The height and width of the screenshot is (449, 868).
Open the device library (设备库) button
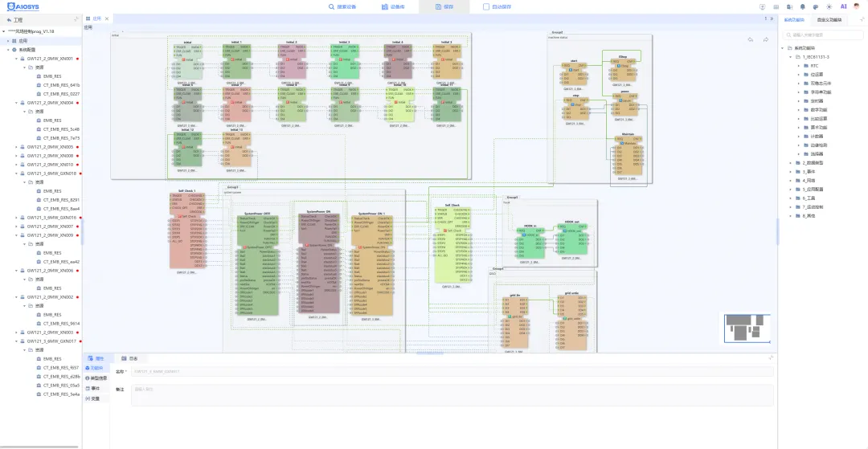(393, 6)
